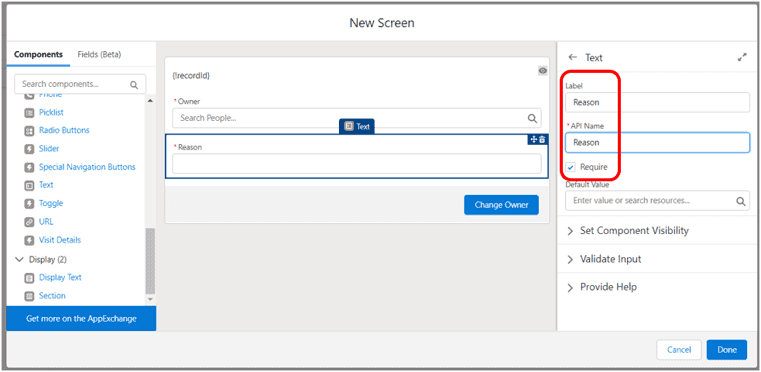Click the delete trash icon on Reason field
This screenshot has width=761, height=372.
pyautogui.click(x=542, y=139)
